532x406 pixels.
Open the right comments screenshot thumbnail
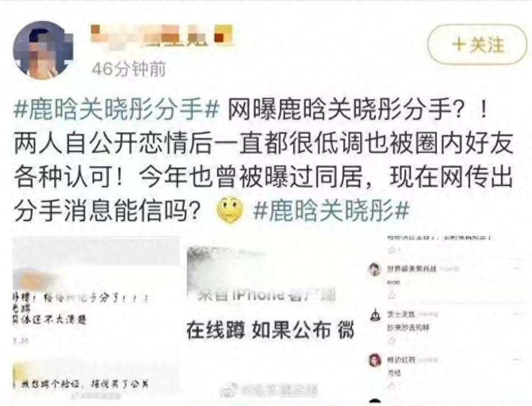(447, 318)
